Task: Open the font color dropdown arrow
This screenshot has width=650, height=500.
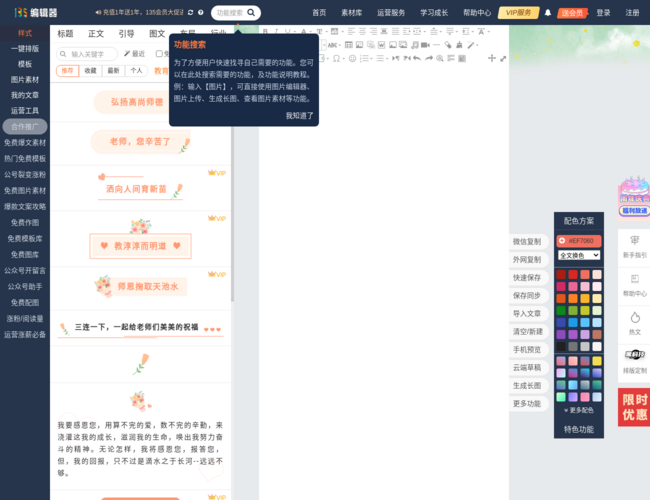Action: point(310,32)
